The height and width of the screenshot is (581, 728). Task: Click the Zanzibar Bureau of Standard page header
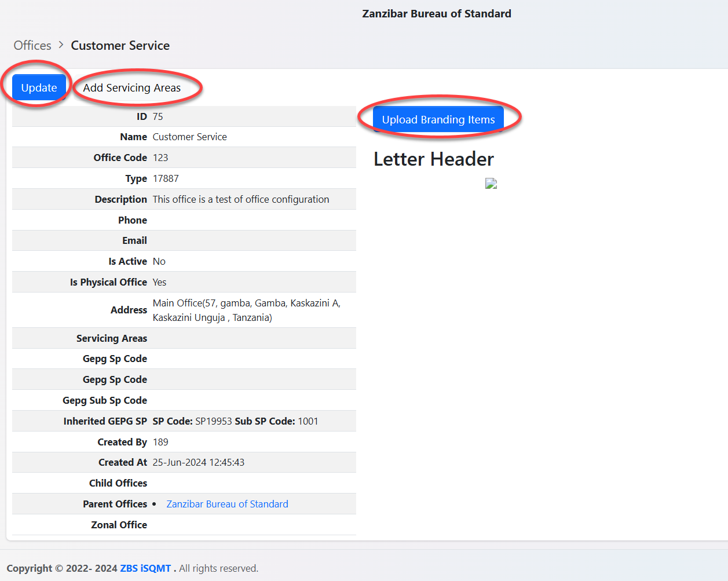point(437,13)
